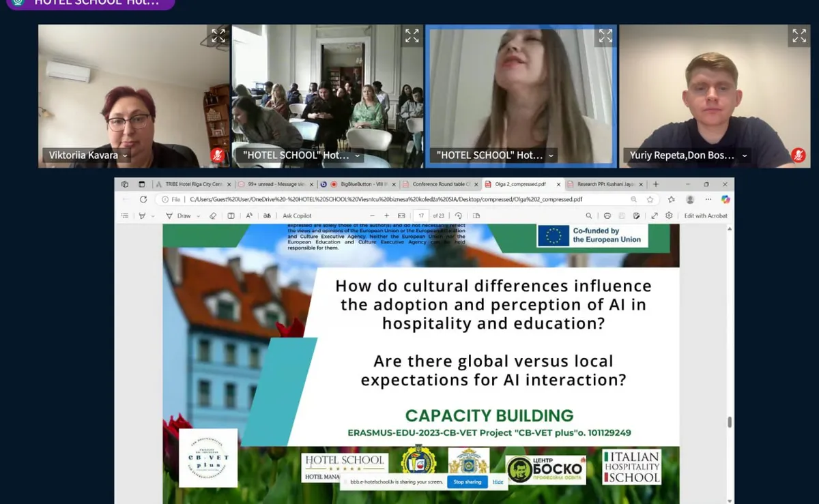The image size is (819, 504).
Task: Fit PDF page to width
Action: [x=401, y=216]
